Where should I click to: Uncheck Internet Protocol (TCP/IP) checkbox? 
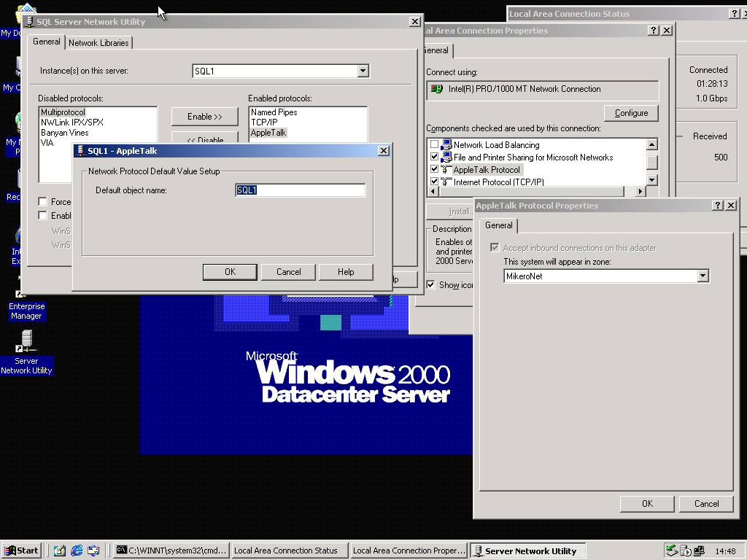pyautogui.click(x=434, y=182)
